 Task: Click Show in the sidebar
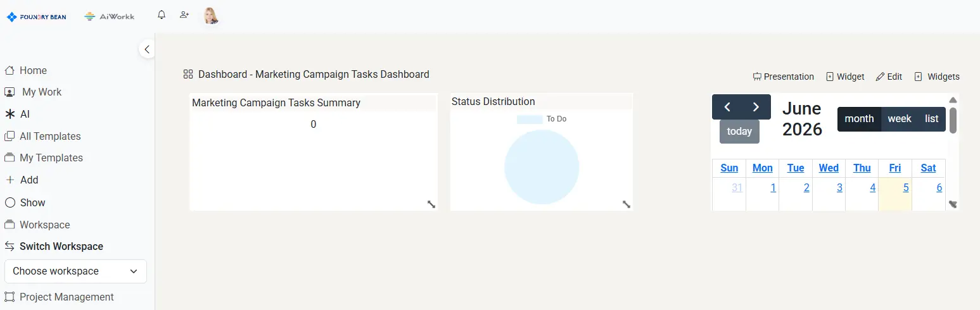pos(25,202)
